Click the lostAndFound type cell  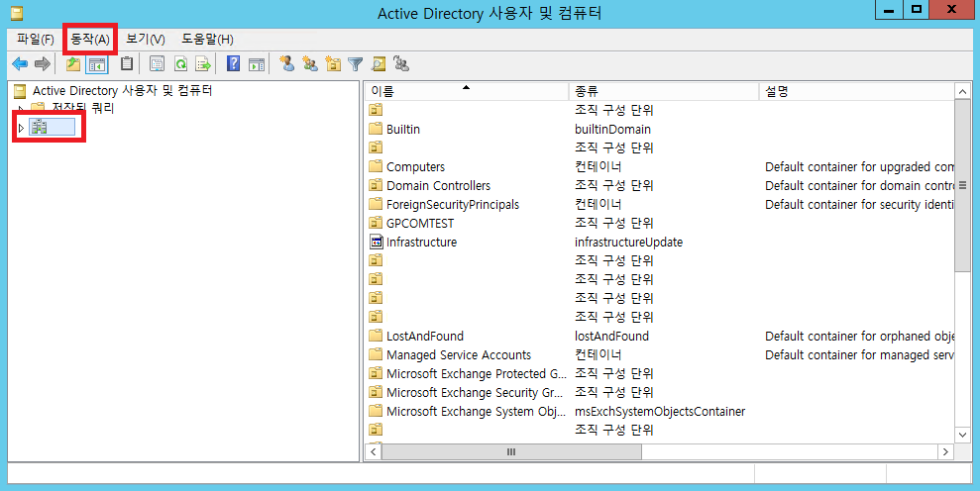pos(611,337)
